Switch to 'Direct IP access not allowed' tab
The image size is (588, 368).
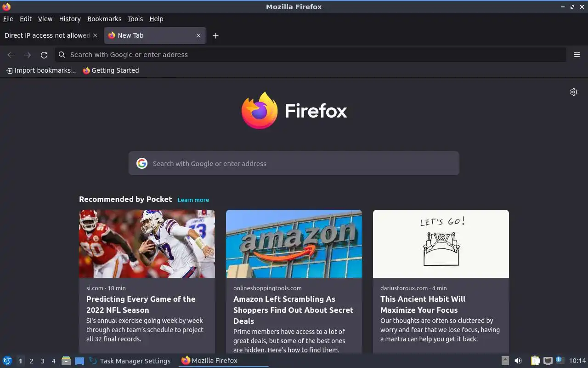pyautogui.click(x=47, y=35)
